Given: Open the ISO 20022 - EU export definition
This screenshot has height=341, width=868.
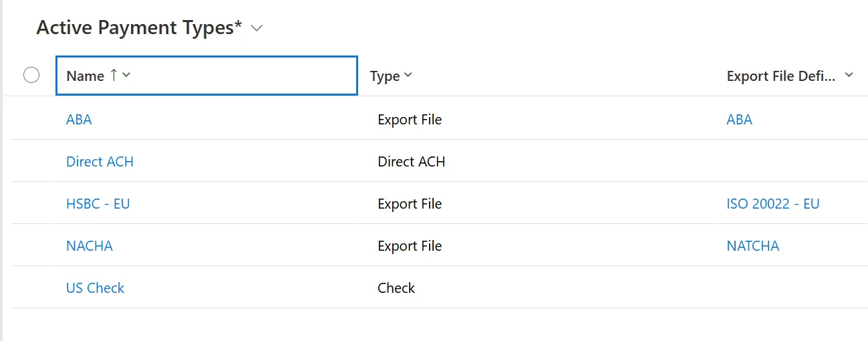Looking at the screenshot, I should click(772, 204).
